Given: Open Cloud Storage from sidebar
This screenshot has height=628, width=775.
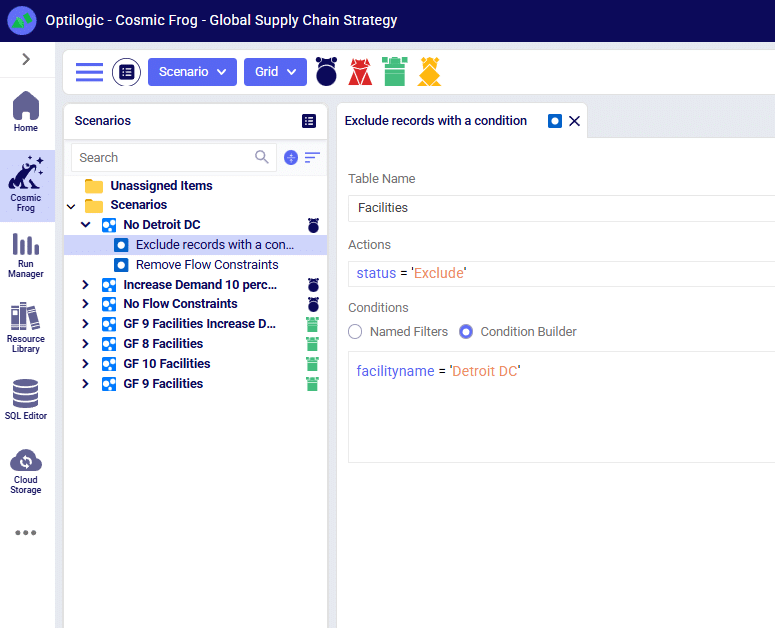Looking at the screenshot, I should tap(26, 471).
